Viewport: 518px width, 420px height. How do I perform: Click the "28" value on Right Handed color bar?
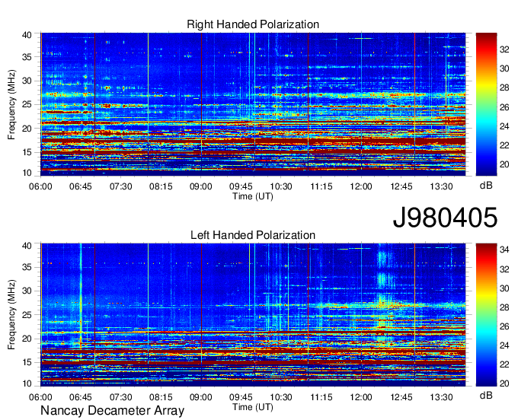click(x=504, y=87)
